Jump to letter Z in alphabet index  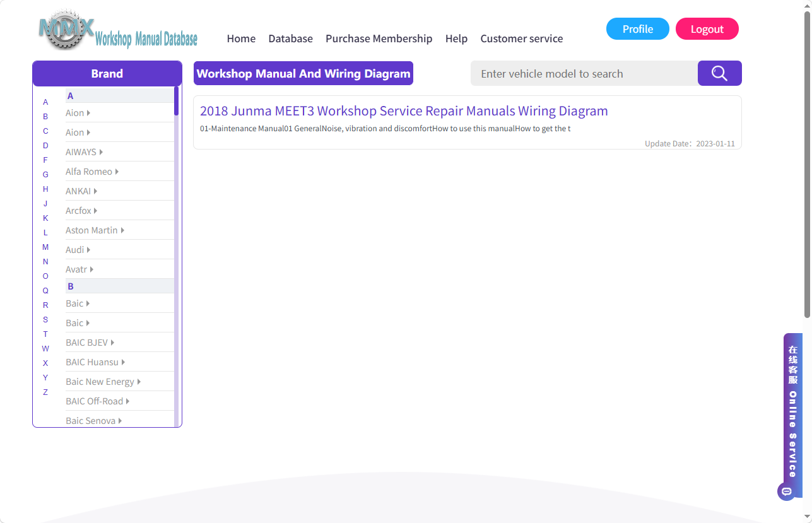click(x=45, y=392)
